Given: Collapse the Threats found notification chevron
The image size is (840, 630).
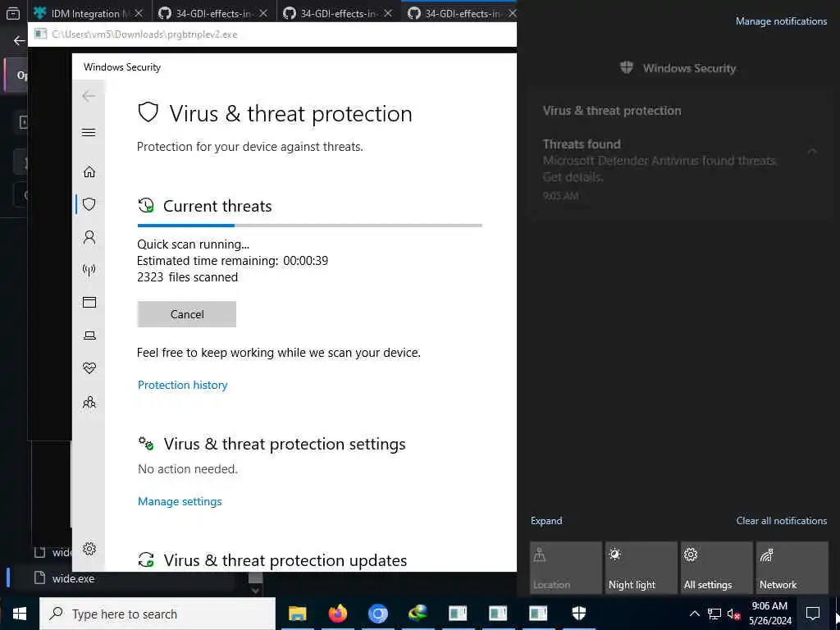Looking at the screenshot, I should pyautogui.click(x=812, y=152).
